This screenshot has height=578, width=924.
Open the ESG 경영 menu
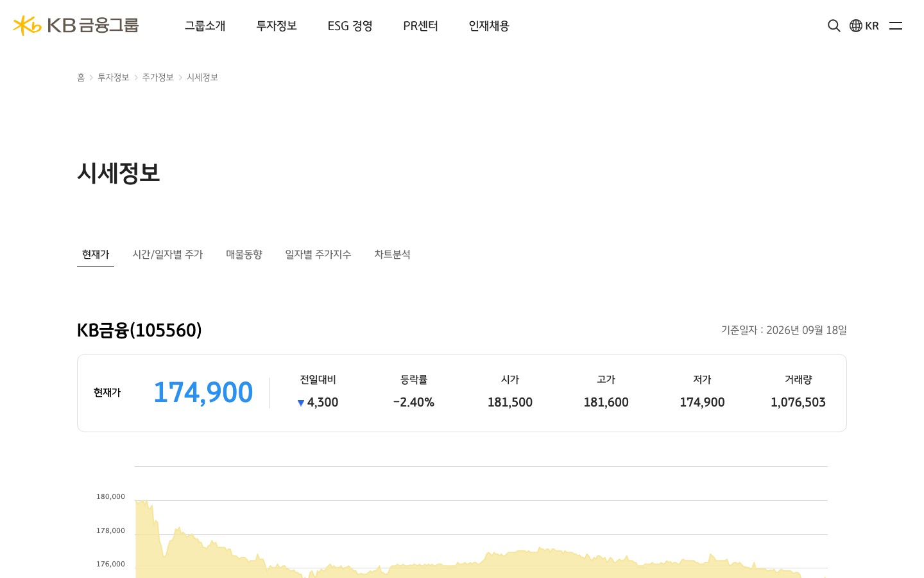tap(350, 26)
